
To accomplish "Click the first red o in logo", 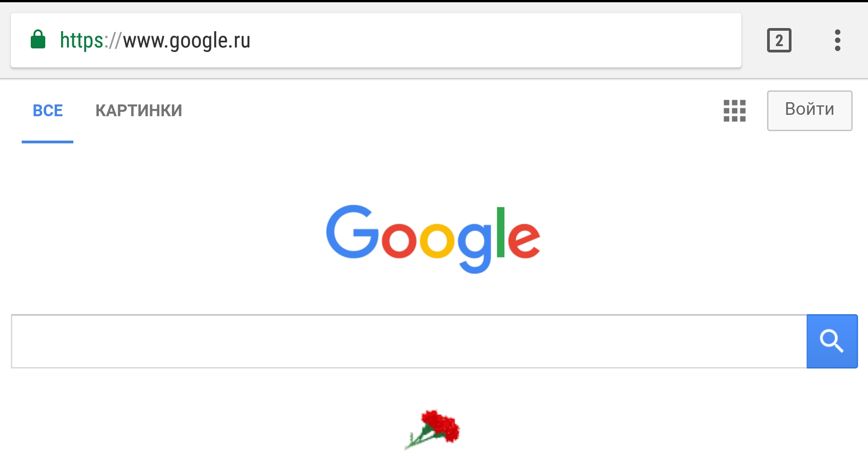I will [x=399, y=240].
